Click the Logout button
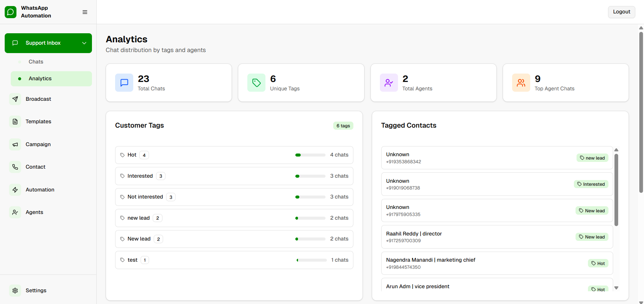This screenshot has width=644, height=304. coord(621,12)
